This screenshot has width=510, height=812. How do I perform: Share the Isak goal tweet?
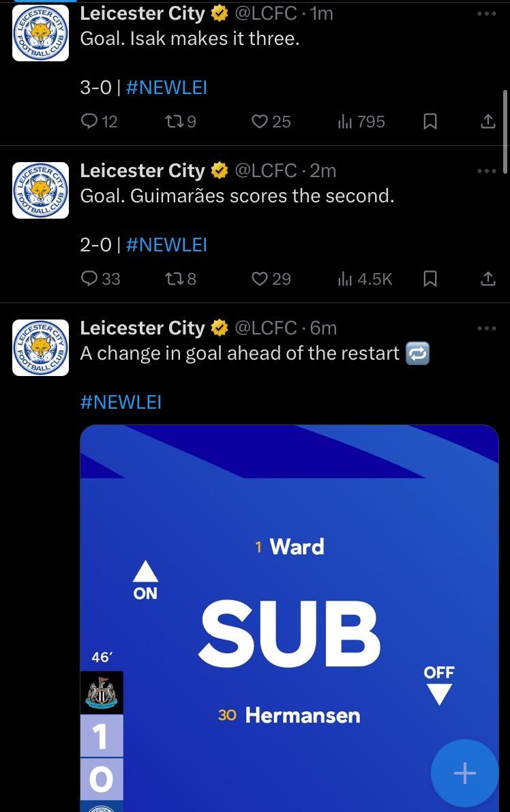(x=487, y=122)
